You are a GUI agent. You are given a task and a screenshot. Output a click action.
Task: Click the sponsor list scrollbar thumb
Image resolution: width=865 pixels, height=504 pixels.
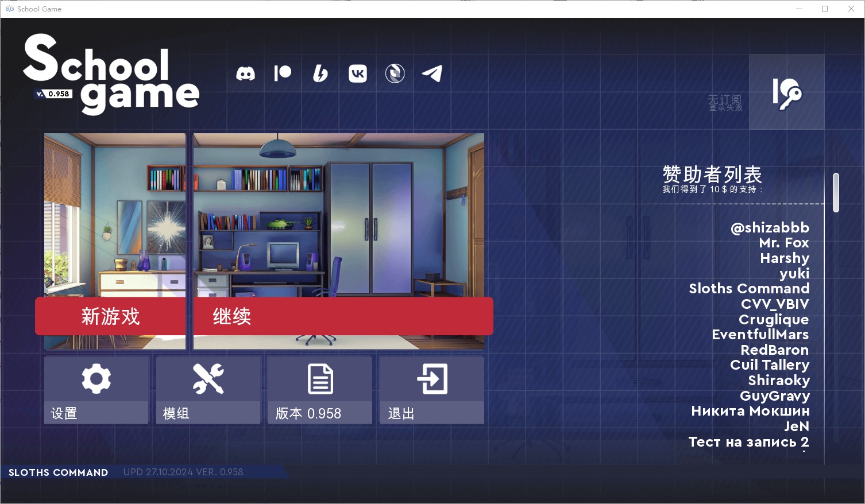coord(836,192)
